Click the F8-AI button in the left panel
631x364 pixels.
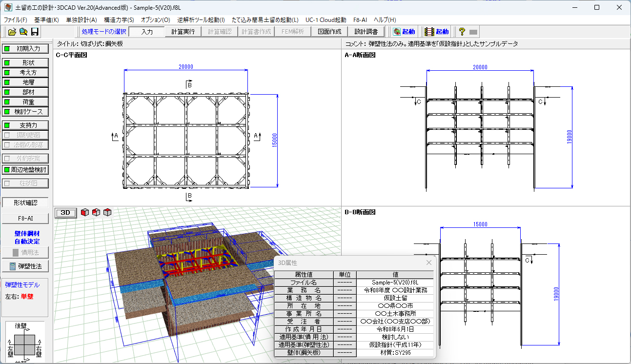(x=25, y=218)
